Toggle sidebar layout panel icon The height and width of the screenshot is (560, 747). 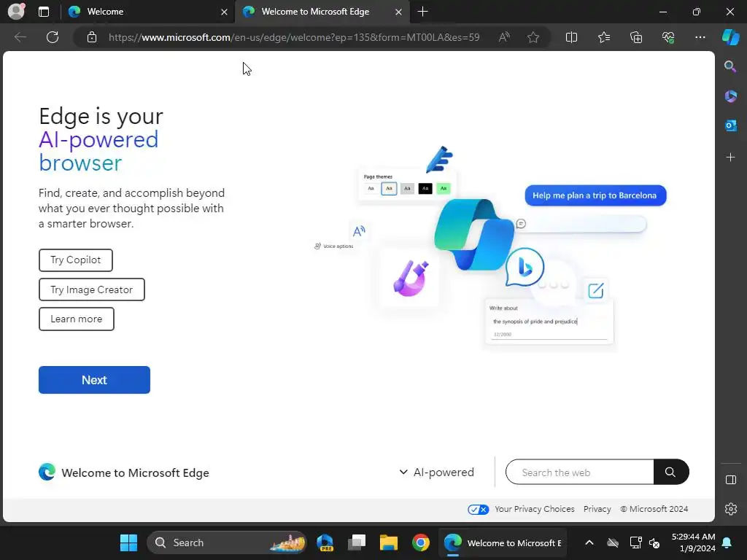click(x=730, y=480)
